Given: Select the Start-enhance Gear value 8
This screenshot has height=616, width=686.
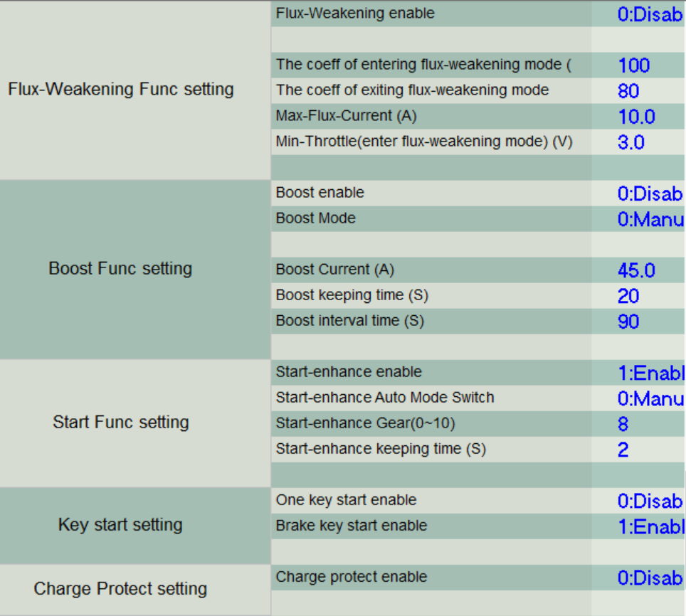Looking at the screenshot, I should pyautogui.click(x=623, y=424).
